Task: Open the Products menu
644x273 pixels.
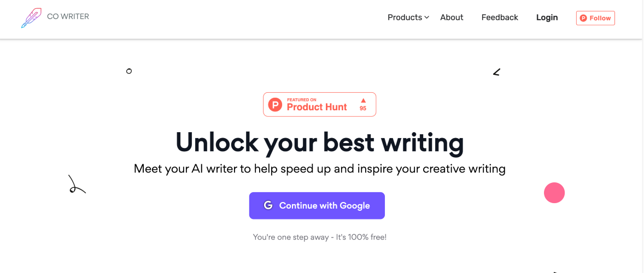Action: pos(405,17)
